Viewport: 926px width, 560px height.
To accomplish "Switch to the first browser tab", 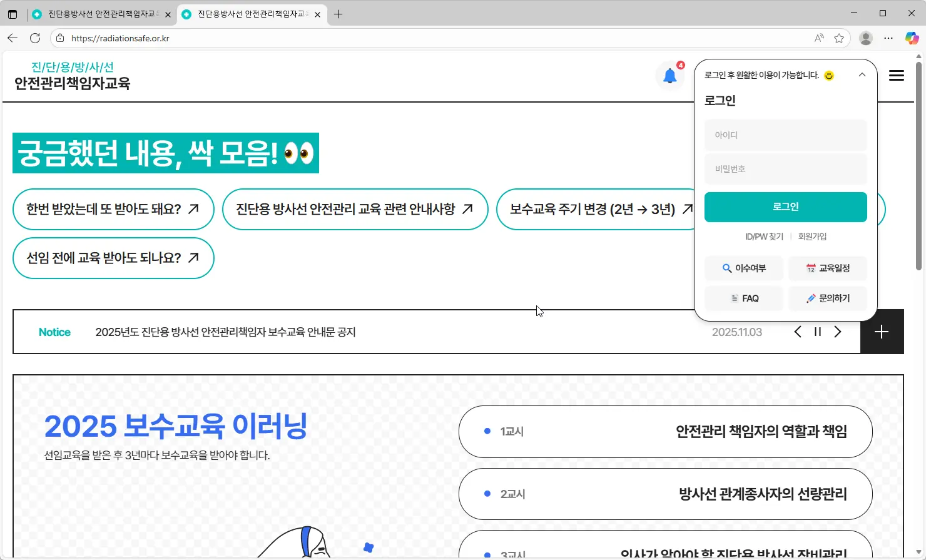I will point(100,13).
